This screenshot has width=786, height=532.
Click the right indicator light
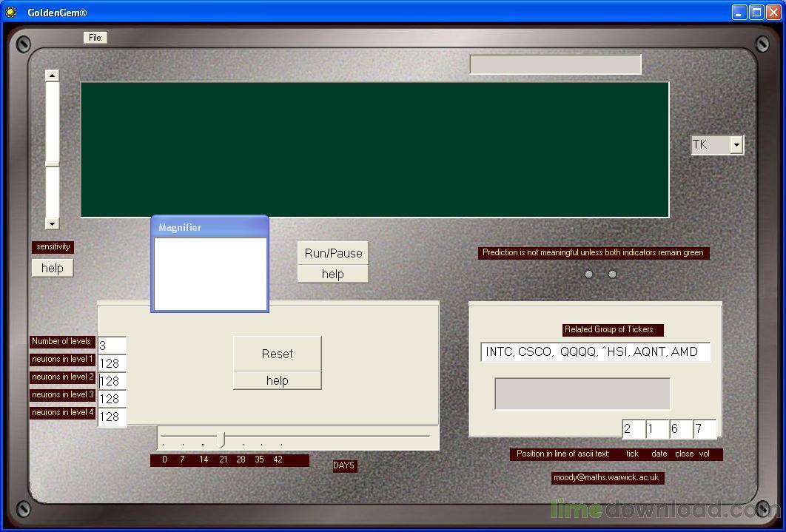click(x=612, y=275)
